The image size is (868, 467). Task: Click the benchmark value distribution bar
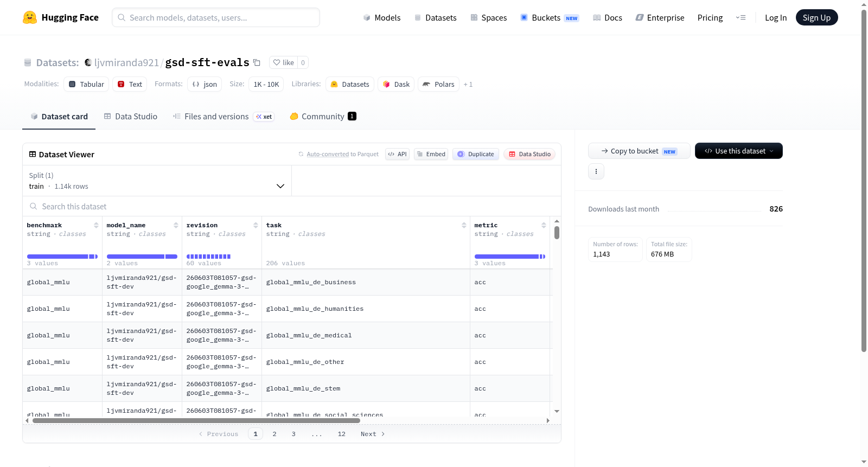click(x=62, y=257)
